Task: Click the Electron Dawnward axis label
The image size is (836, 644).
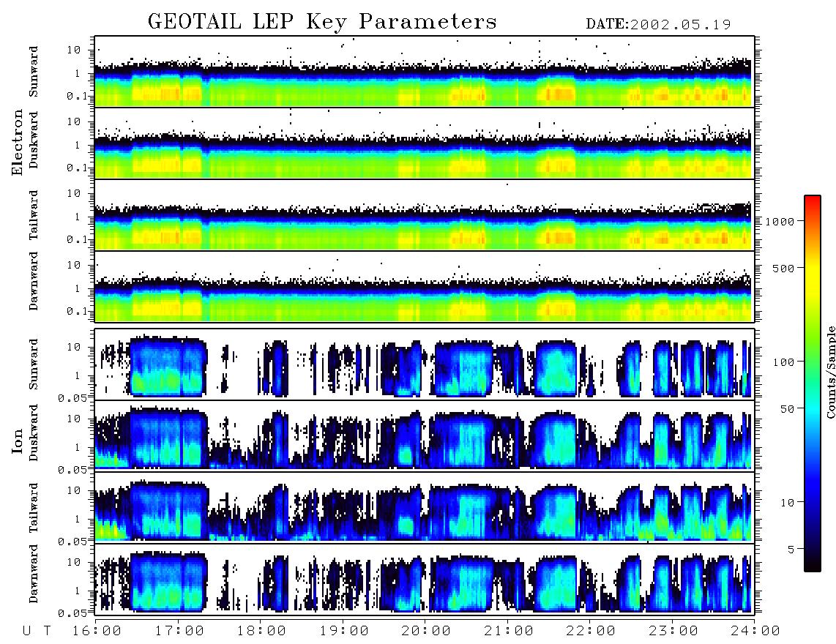Action: pyautogui.click(x=34, y=281)
